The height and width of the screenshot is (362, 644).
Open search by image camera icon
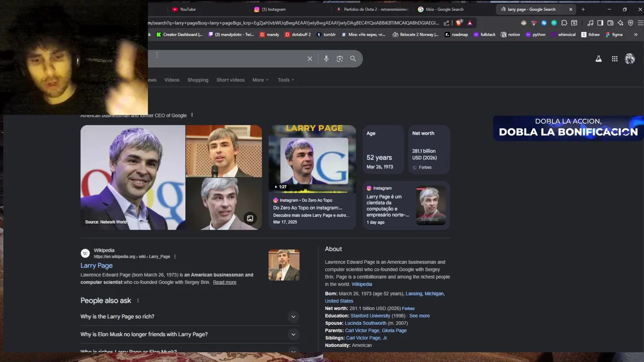(340, 59)
